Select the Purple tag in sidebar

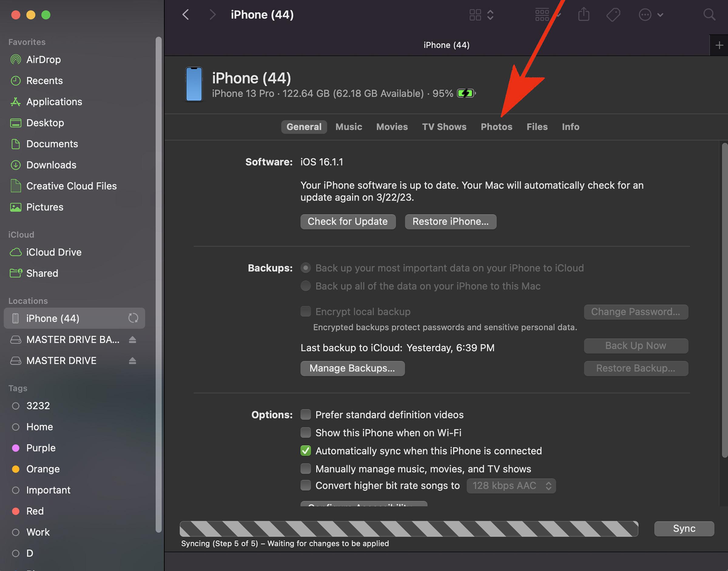tap(41, 448)
